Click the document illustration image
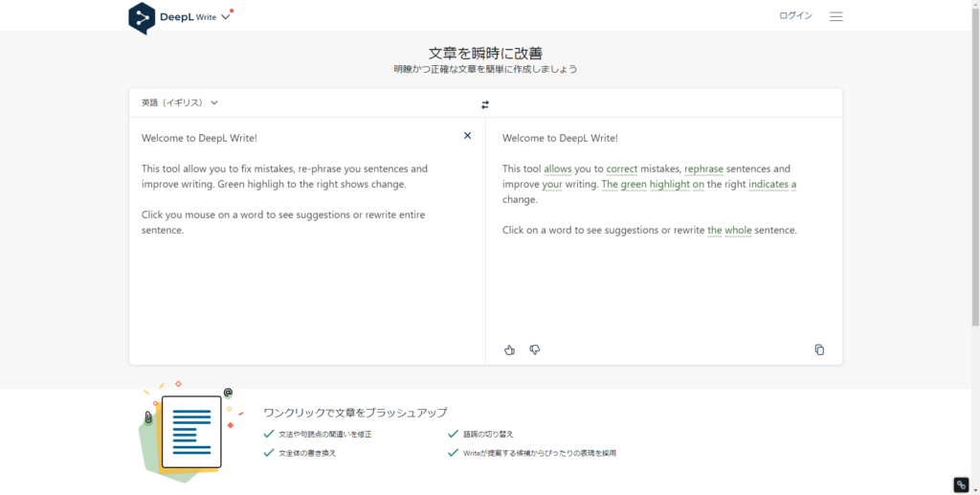The width and height of the screenshot is (980, 495). (x=189, y=432)
